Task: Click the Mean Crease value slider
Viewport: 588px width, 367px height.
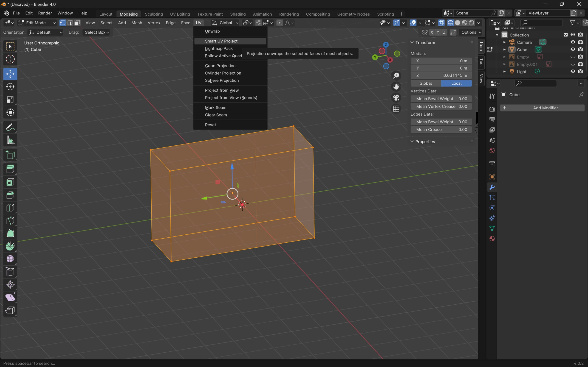Action: [441, 130]
